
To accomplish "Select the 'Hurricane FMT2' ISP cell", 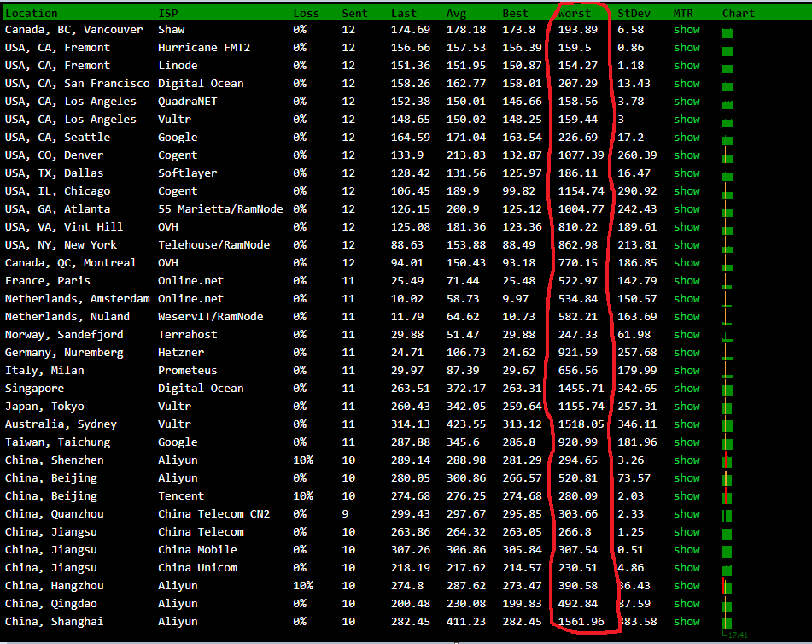I will click(204, 48).
